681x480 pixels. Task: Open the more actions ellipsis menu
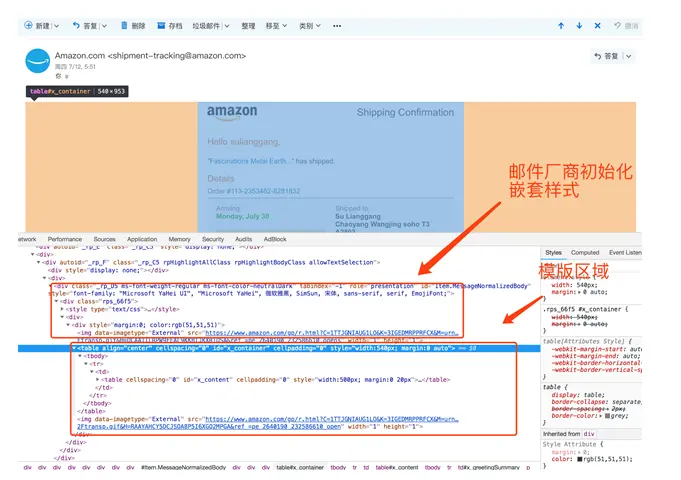tap(337, 26)
